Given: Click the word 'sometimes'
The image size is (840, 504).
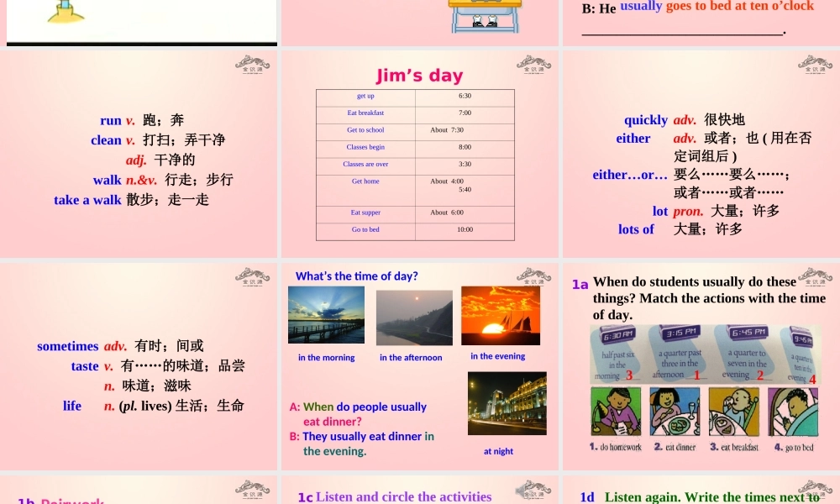Looking at the screenshot, I should coord(67,346).
